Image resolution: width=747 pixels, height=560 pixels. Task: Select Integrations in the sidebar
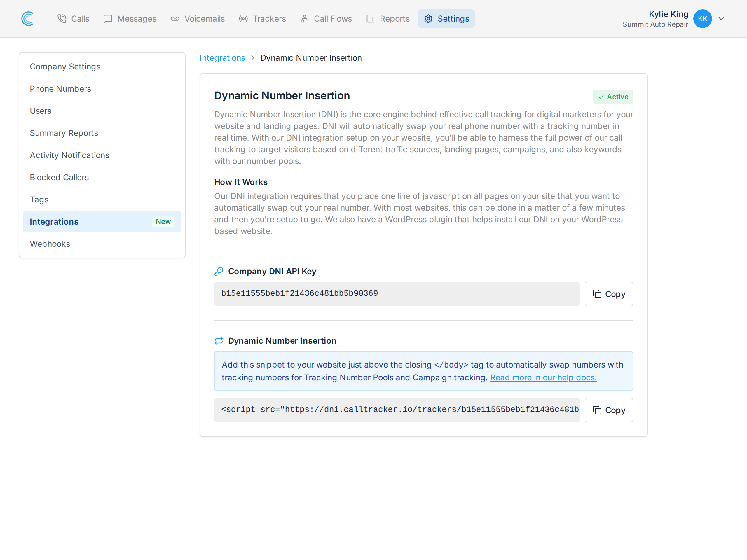coord(102,222)
